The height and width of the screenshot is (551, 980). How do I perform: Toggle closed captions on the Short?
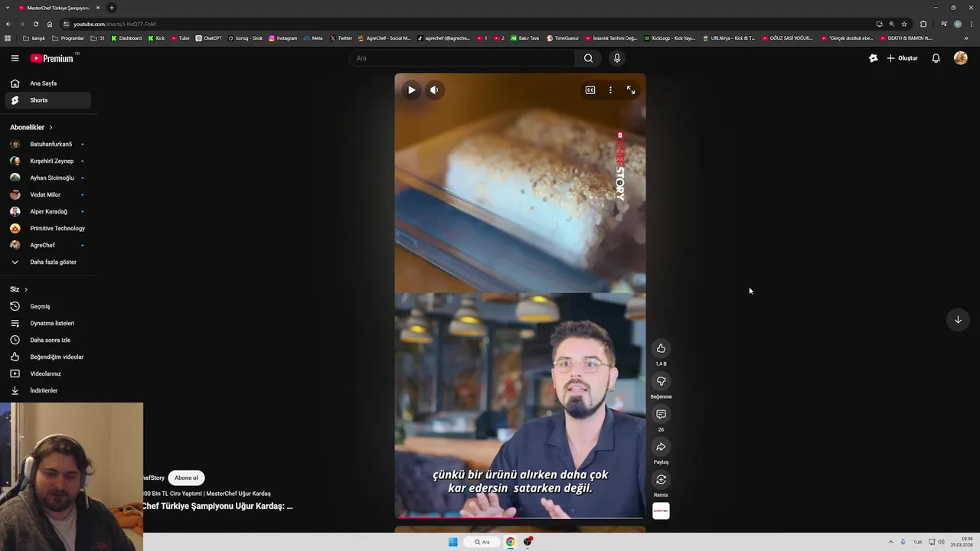(x=590, y=90)
